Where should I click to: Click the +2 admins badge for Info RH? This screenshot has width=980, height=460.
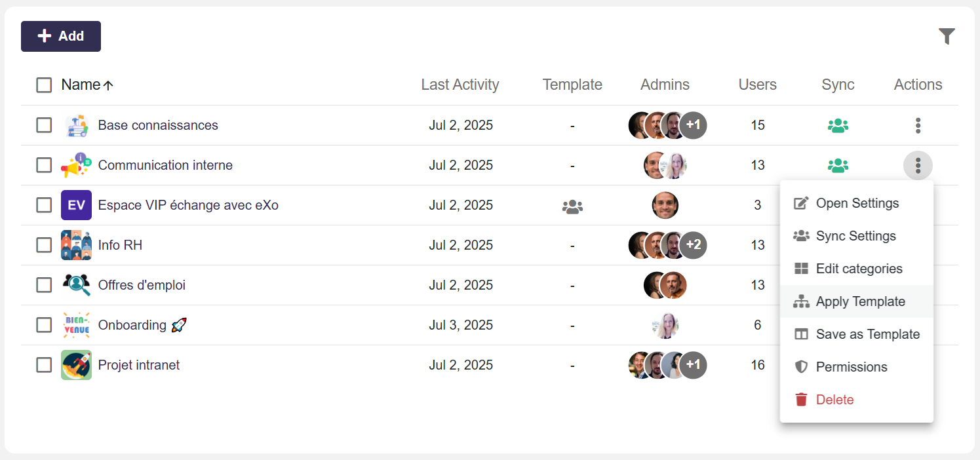693,245
